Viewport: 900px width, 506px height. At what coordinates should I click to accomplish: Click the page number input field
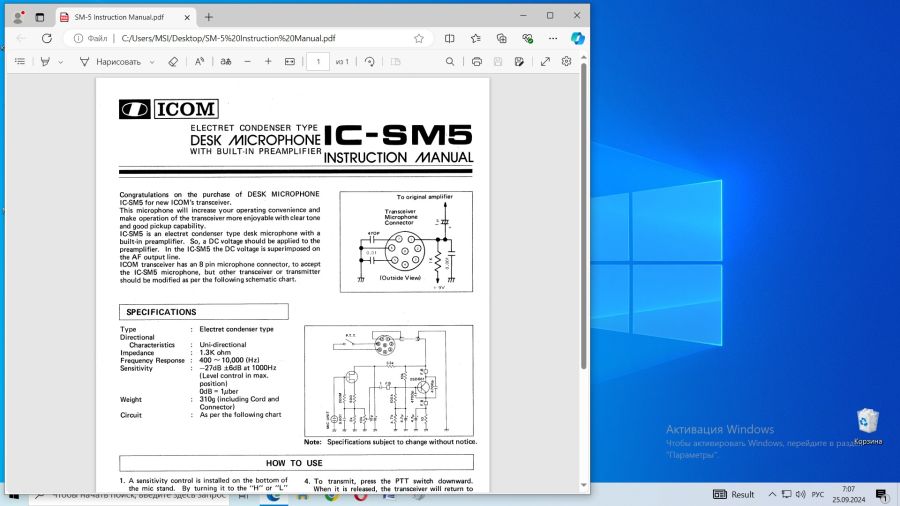(317, 61)
